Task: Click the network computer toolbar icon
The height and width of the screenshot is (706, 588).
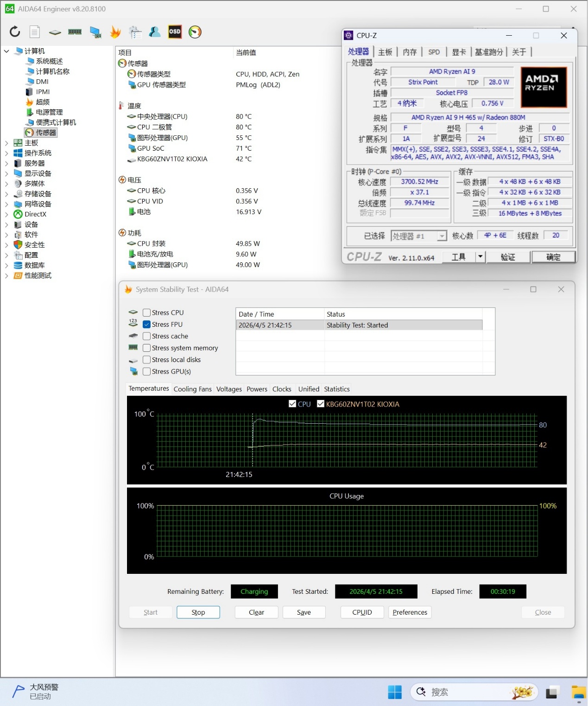Action: [x=95, y=32]
